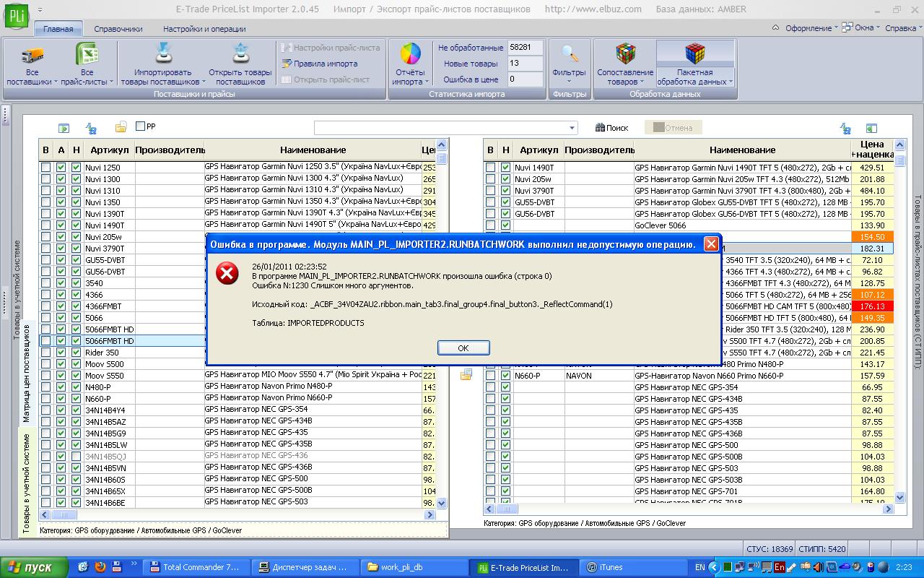Toggle column H checkbox for 34N14B5QJ row
Image resolution: width=924 pixels, height=578 pixels.
pyautogui.click(x=76, y=457)
